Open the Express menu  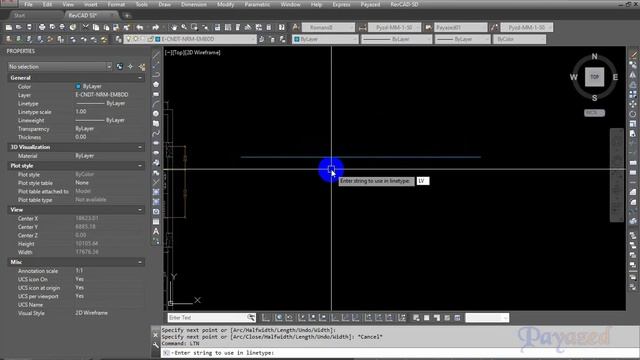[341, 4]
